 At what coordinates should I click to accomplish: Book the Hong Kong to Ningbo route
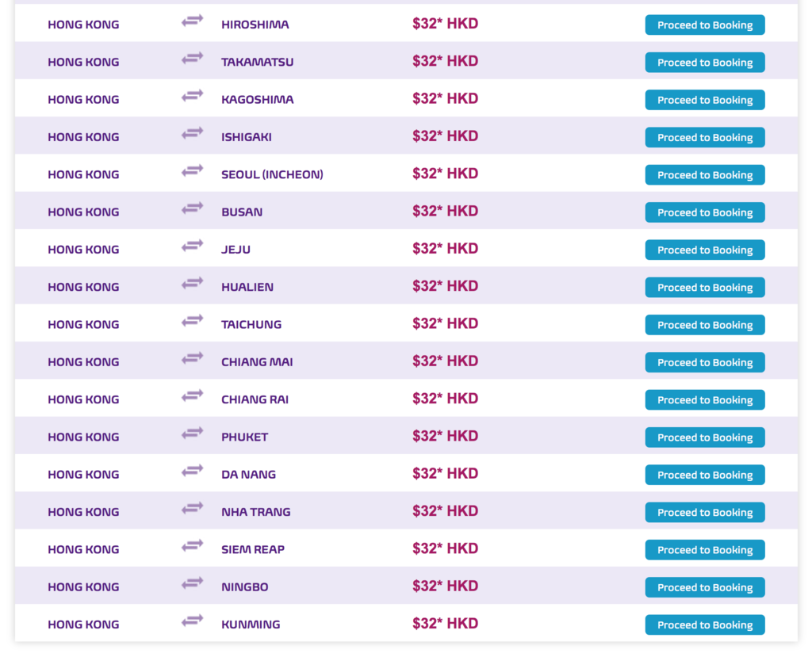tap(705, 587)
